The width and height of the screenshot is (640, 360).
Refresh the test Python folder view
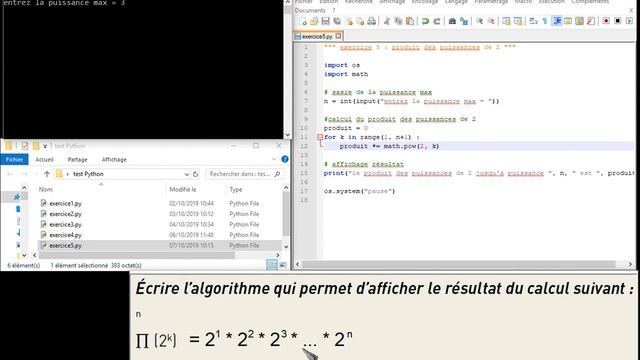[x=196, y=174]
